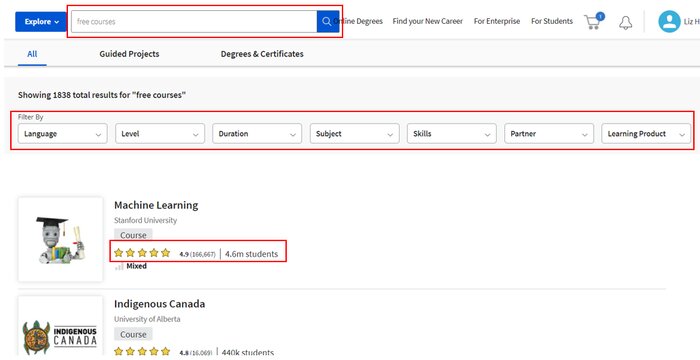This screenshot has height=360, width=700.
Task: Expand the Partner filter dropdown
Action: point(549,134)
